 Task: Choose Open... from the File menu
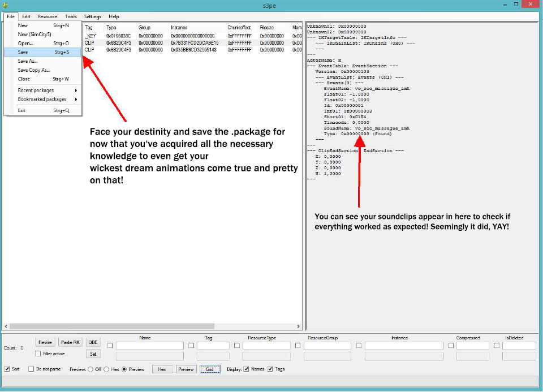pyautogui.click(x=43, y=44)
